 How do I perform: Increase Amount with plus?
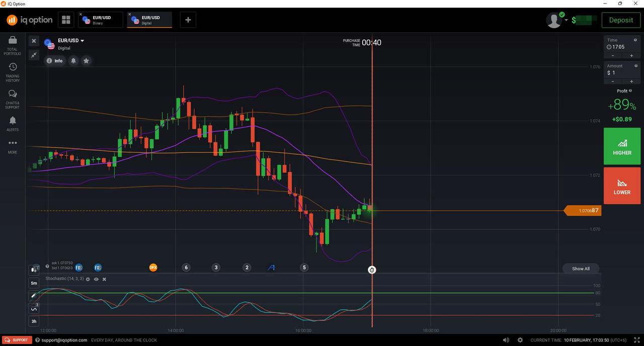pos(631,81)
